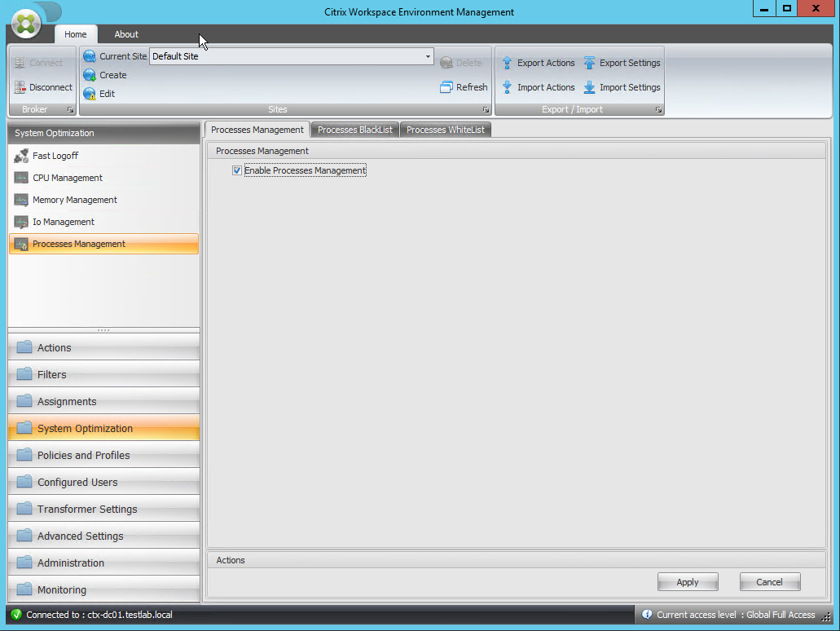Click the Create site globe icon
This screenshot has height=631, width=840.
[90, 76]
